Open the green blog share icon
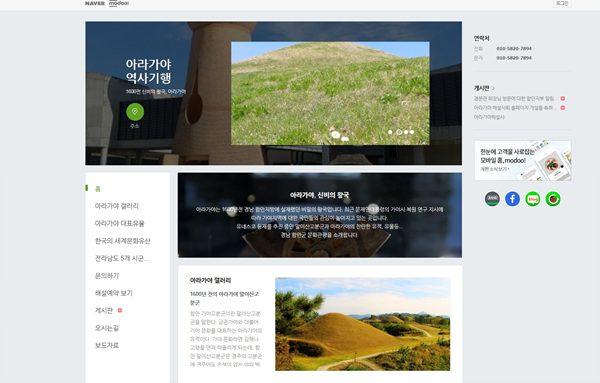Viewport: 600px width, 383px height. (533, 199)
